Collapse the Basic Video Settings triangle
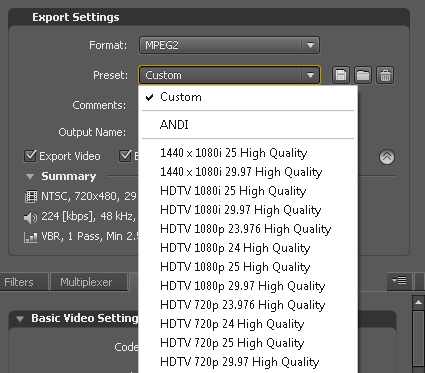 coord(20,319)
